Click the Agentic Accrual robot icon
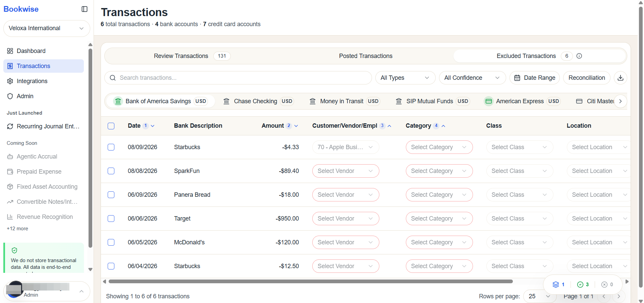 (10, 157)
